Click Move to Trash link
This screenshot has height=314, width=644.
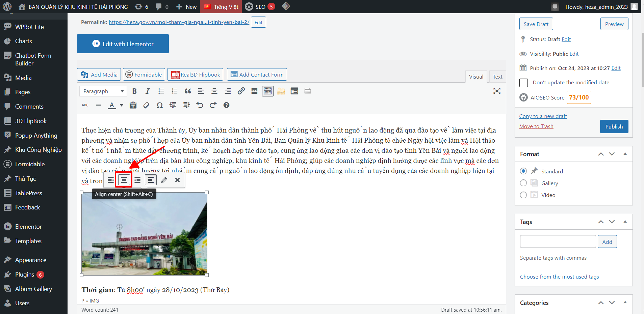click(x=536, y=126)
